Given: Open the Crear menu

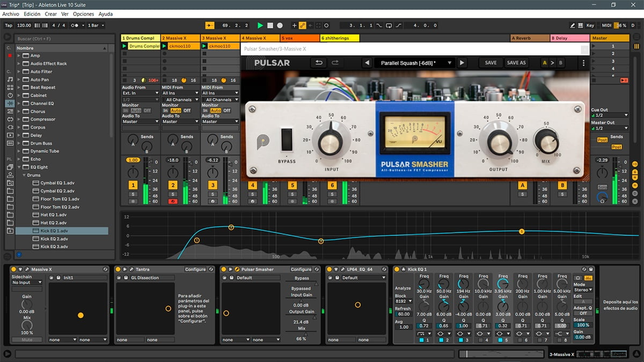Looking at the screenshot, I should pyautogui.click(x=50, y=14).
